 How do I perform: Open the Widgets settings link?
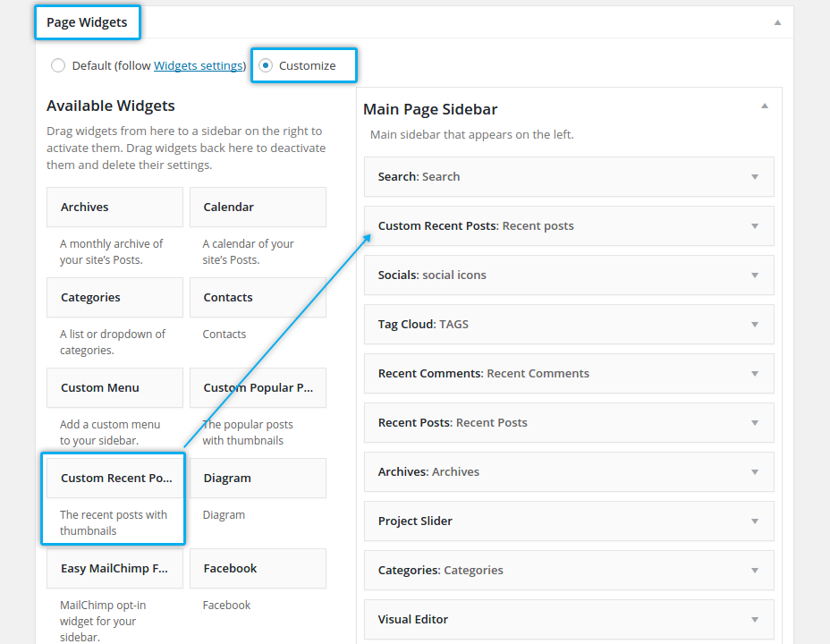199,65
